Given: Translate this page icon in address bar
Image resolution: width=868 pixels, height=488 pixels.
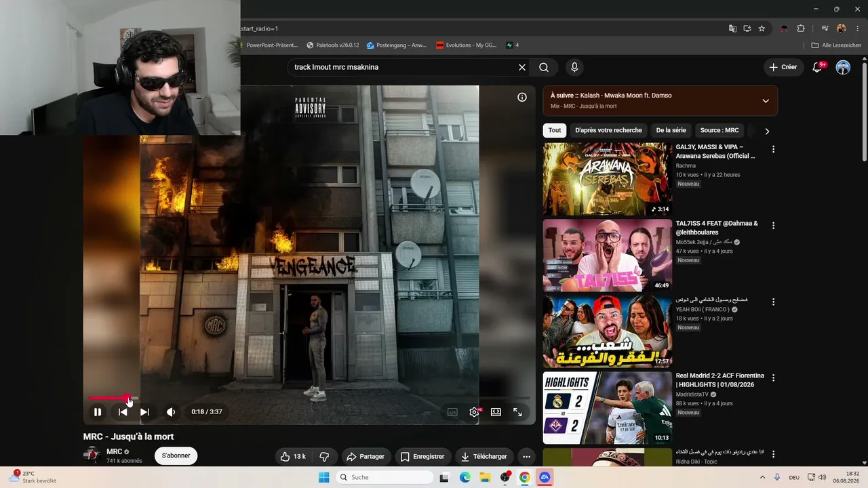Looking at the screenshot, I should 732,28.
